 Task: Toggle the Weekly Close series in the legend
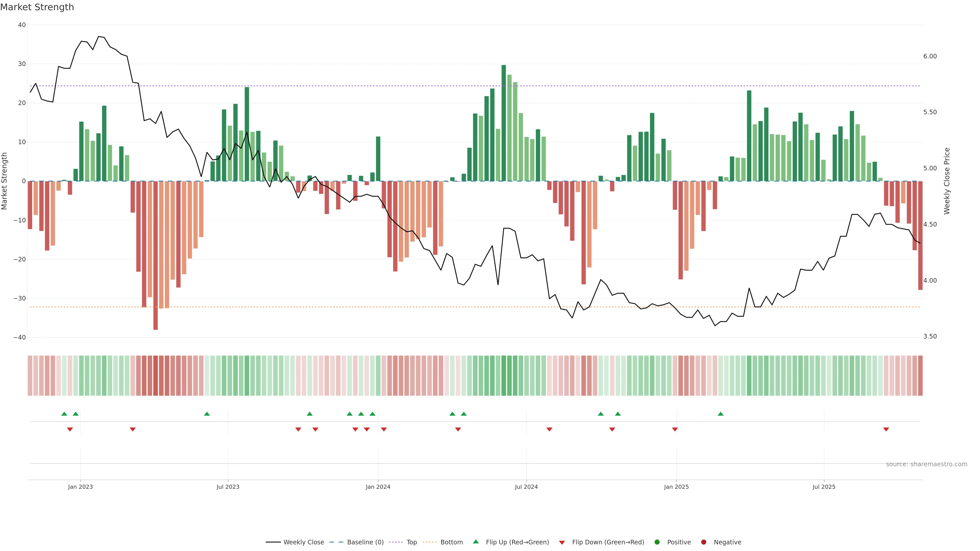tap(303, 542)
